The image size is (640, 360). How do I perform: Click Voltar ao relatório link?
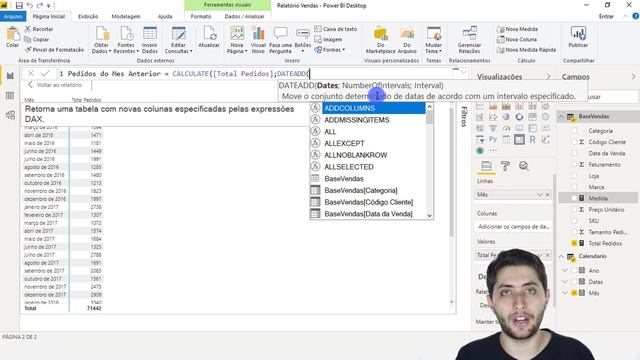point(55,85)
